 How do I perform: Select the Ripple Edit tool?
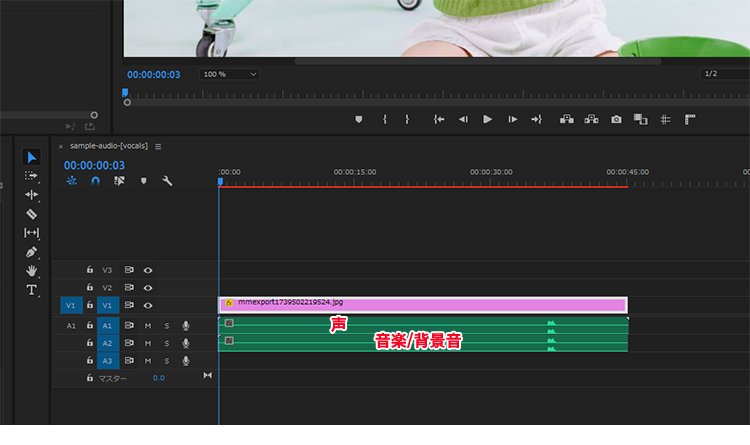pyautogui.click(x=31, y=195)
